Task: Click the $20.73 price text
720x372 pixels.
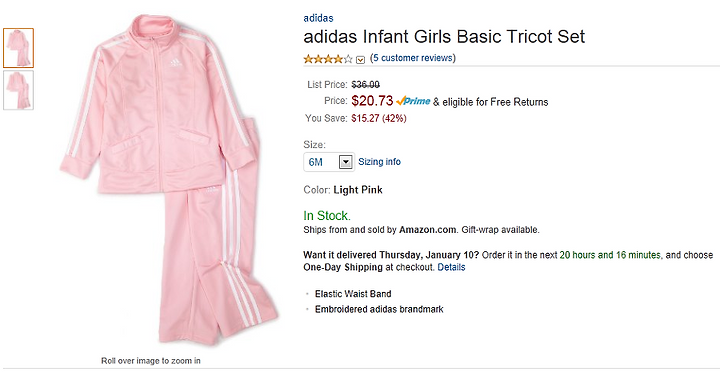Action: (372, 101)
